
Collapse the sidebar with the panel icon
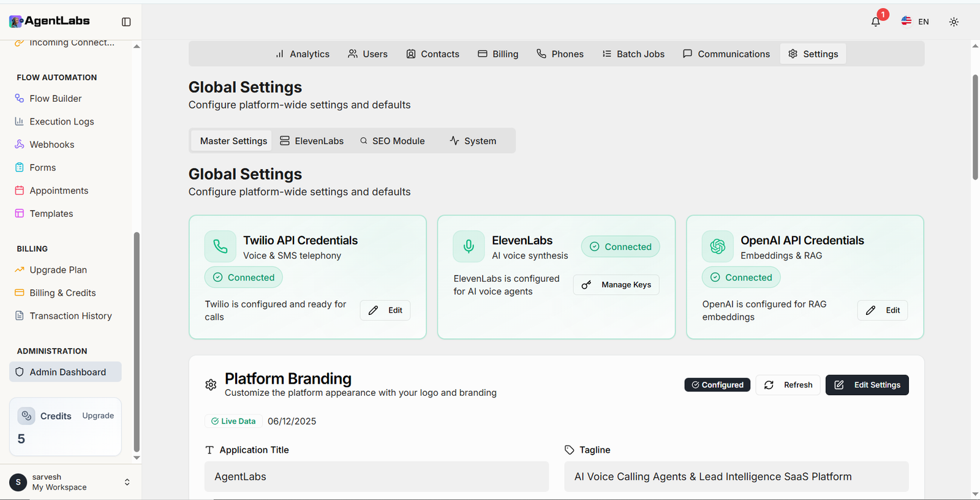pos(126,22)
